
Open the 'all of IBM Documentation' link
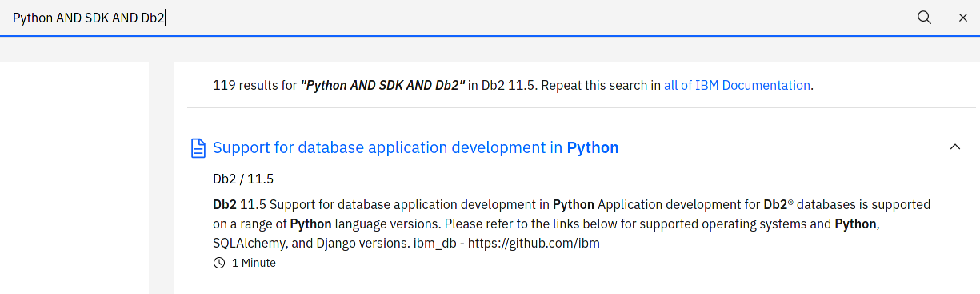[x=737, y=85]
